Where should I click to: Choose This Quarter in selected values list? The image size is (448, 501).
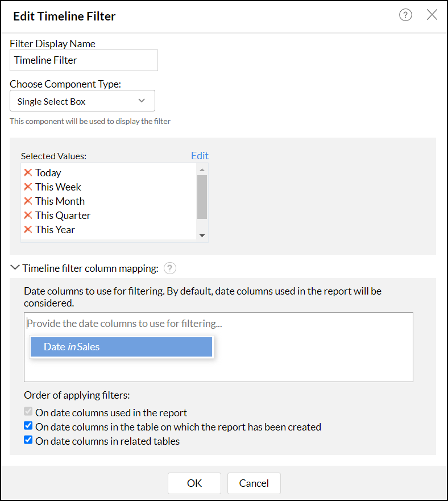[63, 216]
